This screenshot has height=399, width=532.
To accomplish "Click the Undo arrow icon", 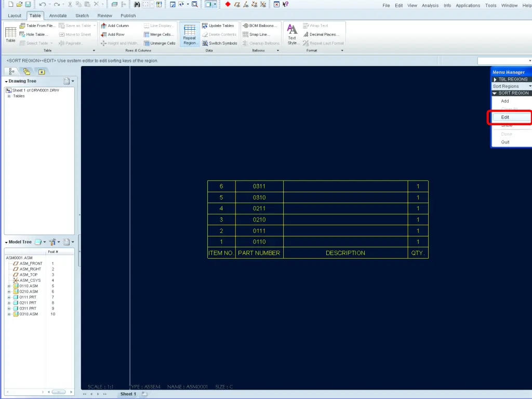I will (43, 4).
